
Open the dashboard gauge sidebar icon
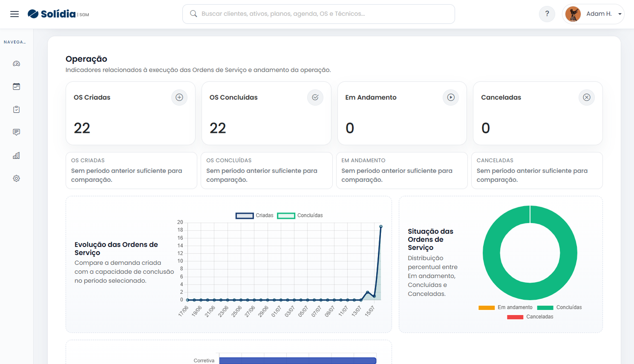(x=17, y=63)
